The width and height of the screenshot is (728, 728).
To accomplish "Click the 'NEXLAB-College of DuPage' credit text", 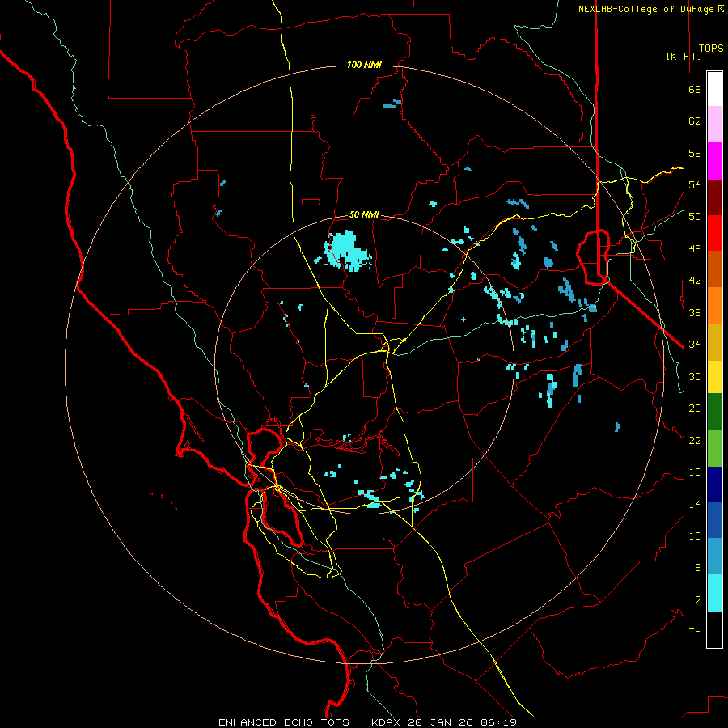I will click(x=645, y=9).
